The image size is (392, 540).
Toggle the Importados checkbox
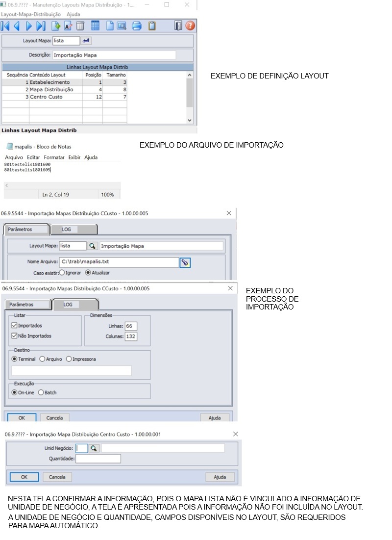click(x=14, y=326)
